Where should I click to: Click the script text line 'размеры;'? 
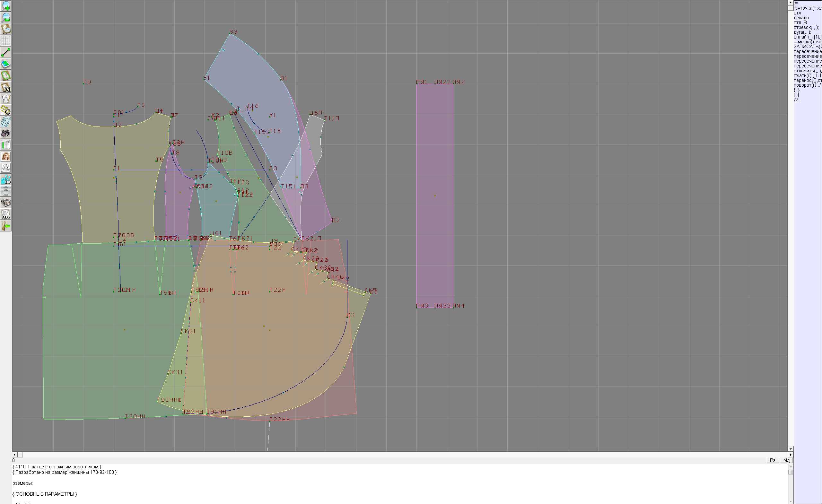pos(23,483)
